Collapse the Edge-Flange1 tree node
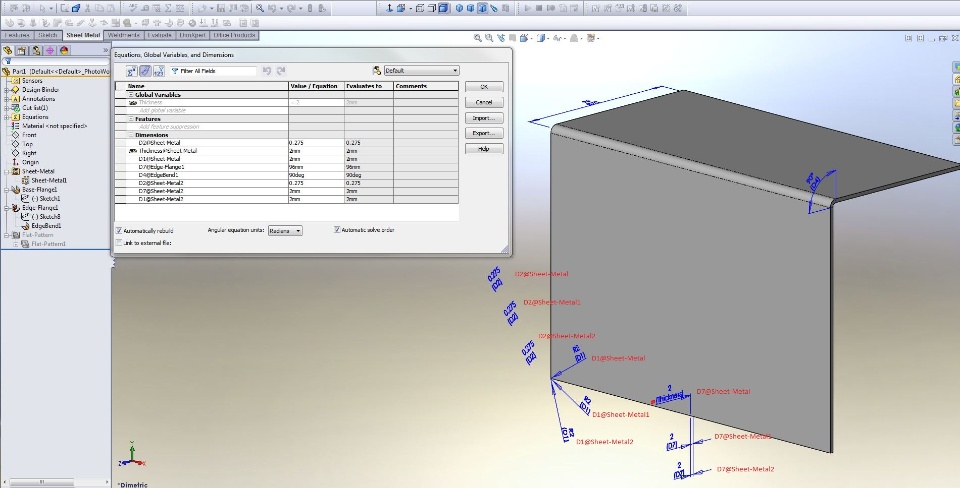Image resolution: width=960 pixels, height=488 pixels. point(7,208)
